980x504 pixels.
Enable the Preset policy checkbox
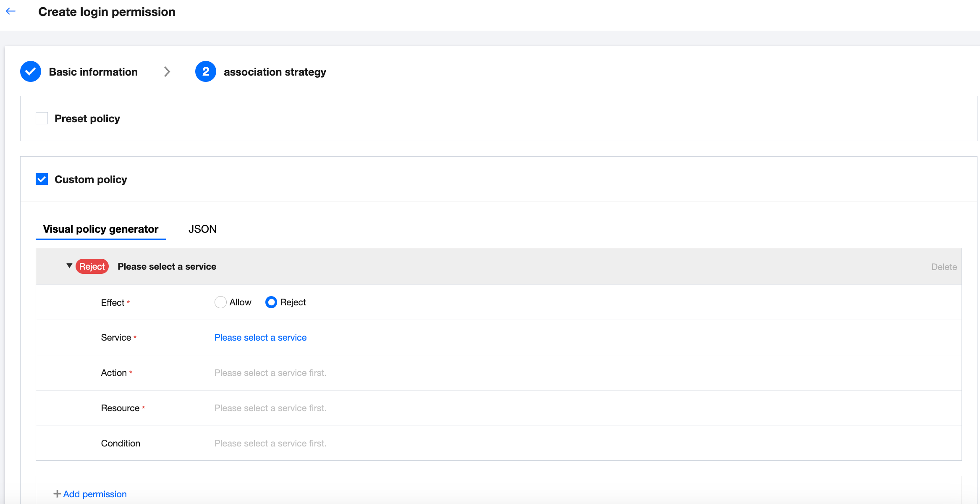[x=42, y=118]
